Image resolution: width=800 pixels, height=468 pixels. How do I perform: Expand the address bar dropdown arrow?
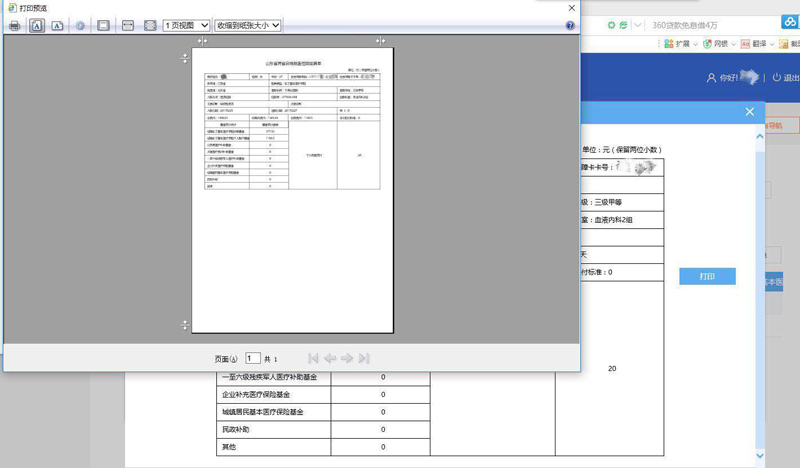tap(637, 23)
